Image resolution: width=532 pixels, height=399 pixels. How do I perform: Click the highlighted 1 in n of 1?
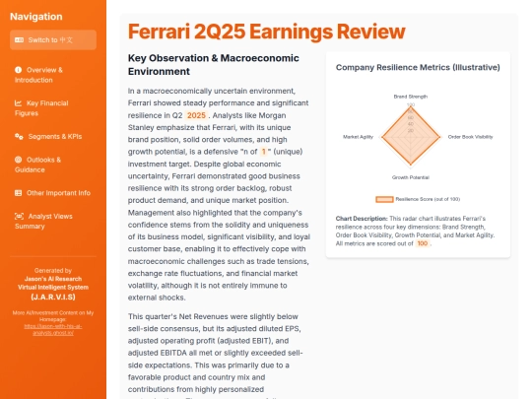pos(264,152)
